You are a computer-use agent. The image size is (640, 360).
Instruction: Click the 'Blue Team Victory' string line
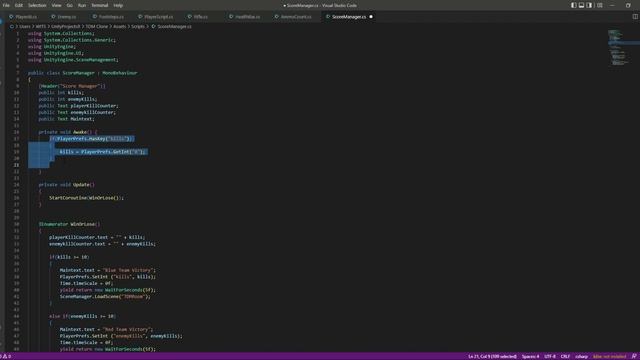tap(108, 270)
